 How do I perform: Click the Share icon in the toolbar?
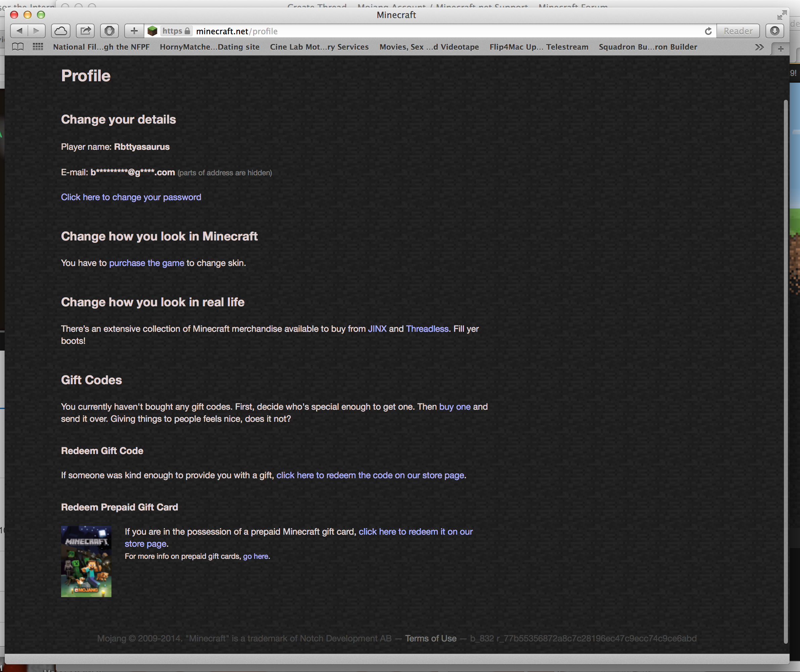coord(85,31)
